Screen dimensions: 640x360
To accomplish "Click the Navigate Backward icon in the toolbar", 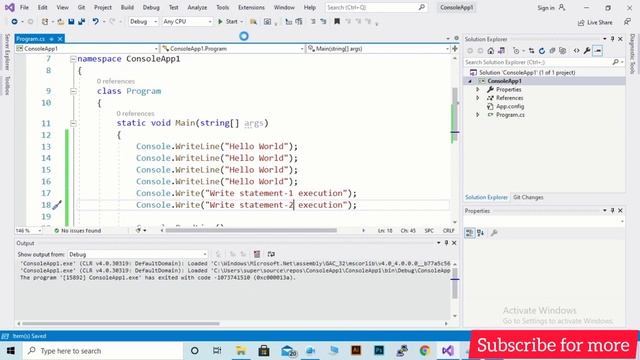I will pos(14,22).
